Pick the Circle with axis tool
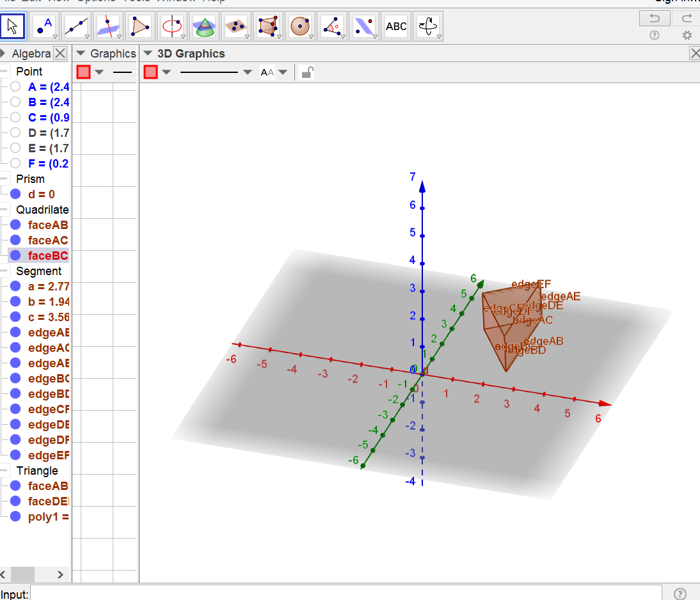This screenshot has width=700, height=600. click(x=171, y=26)
